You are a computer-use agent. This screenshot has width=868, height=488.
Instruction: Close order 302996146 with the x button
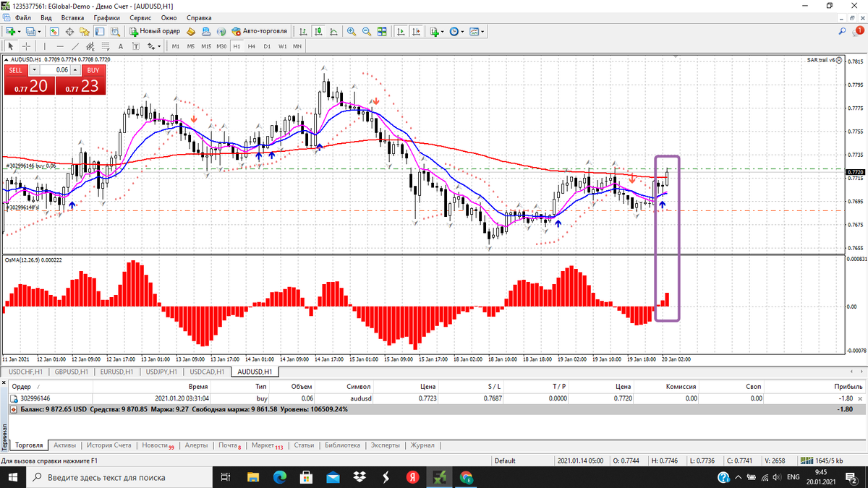click(x=860, y=398)
